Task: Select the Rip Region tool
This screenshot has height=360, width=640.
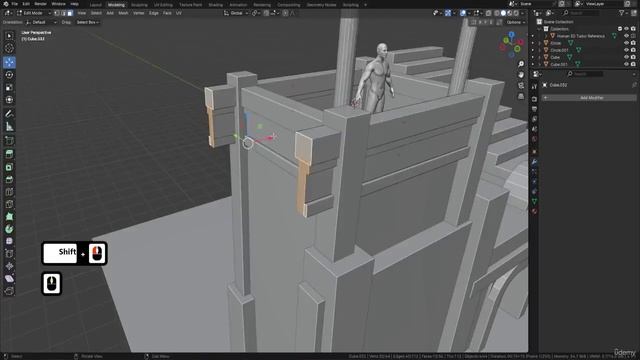Action: (x=9, y=291)
